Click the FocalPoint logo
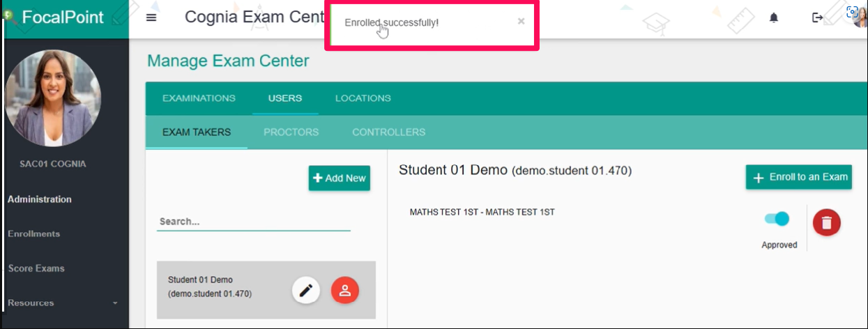The width and height of the screenshot is (868, 329). click(56, 17)
